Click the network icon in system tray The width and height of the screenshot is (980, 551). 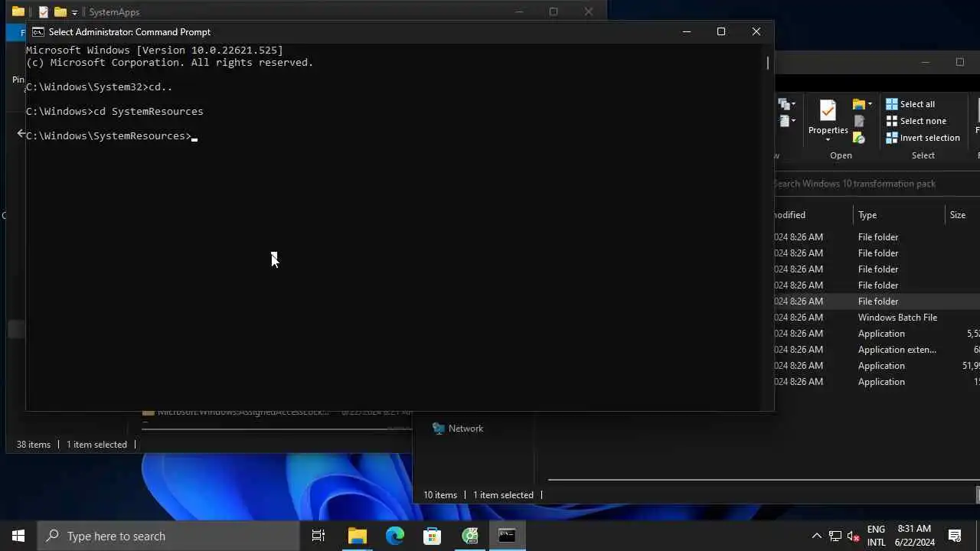835,536
